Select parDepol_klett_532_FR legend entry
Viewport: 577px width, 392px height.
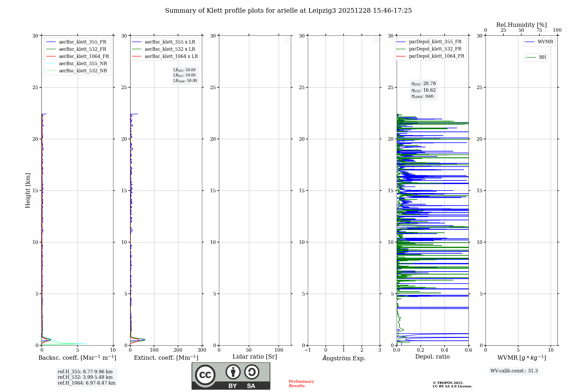pyautogui.click(x=435, y=49)
